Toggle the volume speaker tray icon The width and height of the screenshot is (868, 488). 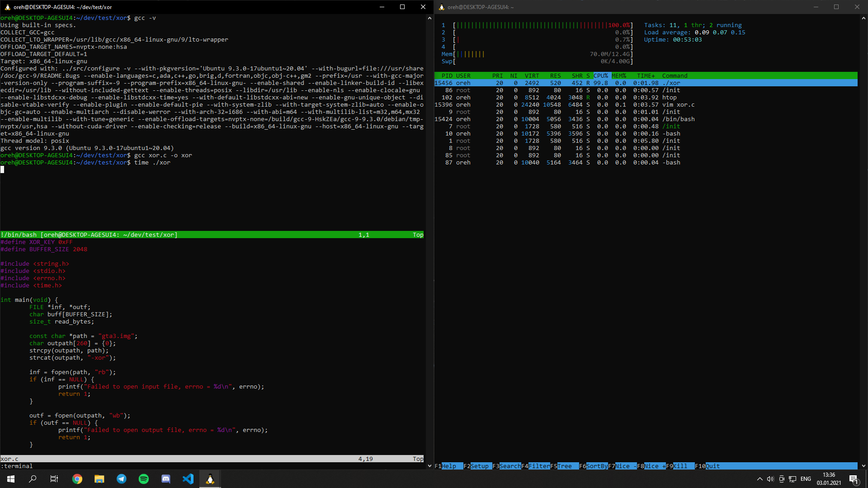coord(770,479)
